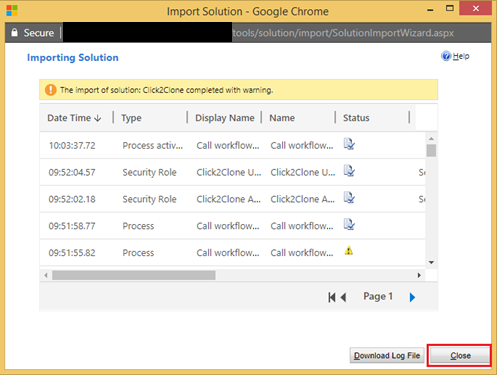The image size is (497, 376).
Task: Select the 10:03:37.72 timestamp cell
Action: (x=72, y=145)
